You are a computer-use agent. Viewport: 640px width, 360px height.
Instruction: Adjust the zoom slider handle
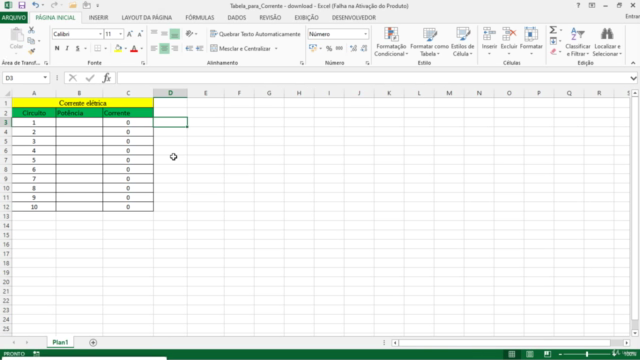pyautogui.click(x=587, y=354)
